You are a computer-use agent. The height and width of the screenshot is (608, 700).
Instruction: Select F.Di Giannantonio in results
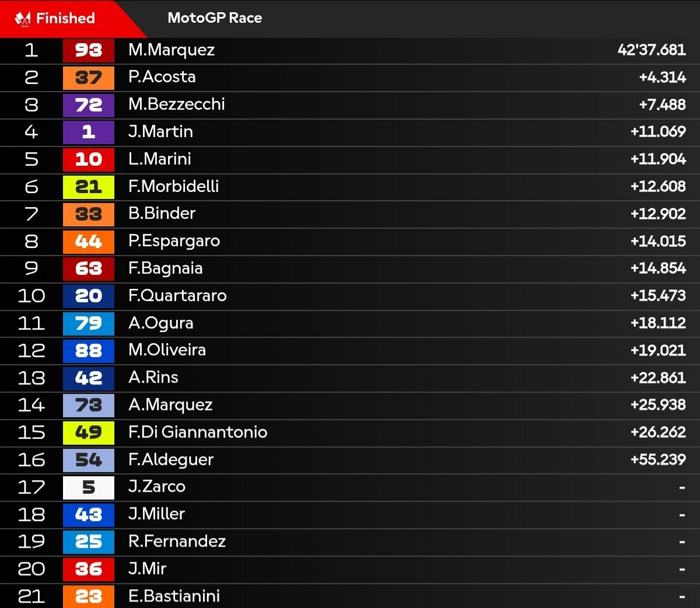pos(198,432)
